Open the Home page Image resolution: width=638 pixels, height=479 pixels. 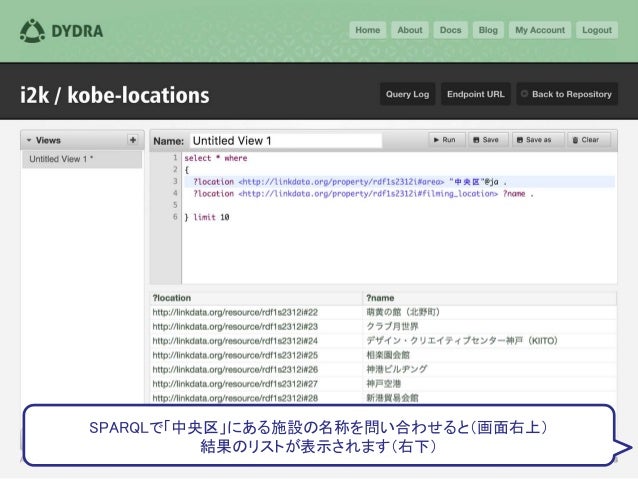tap(368, 30)
